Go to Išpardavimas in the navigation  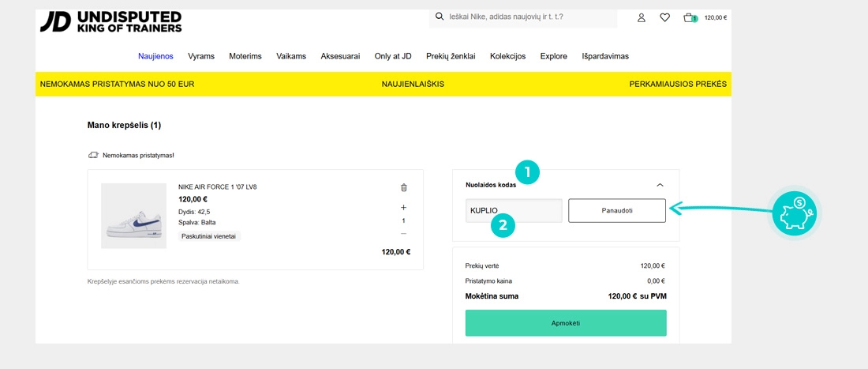click(605, 56)
